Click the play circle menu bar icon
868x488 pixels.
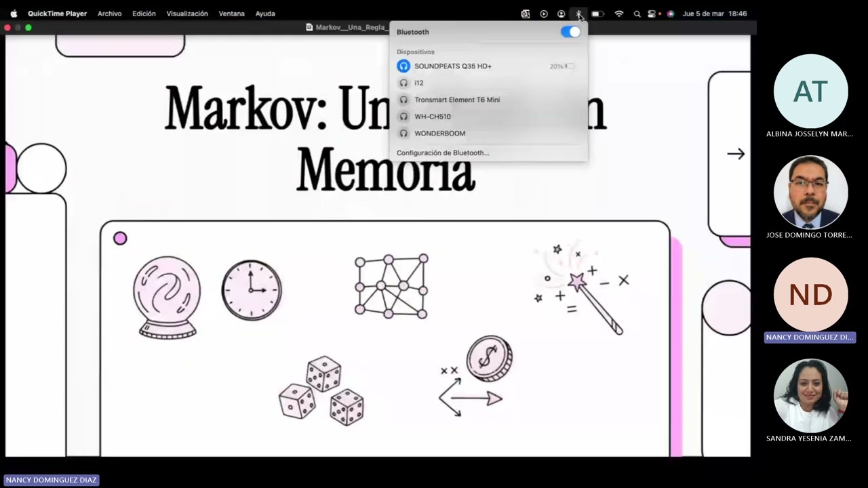coord(544,14)
